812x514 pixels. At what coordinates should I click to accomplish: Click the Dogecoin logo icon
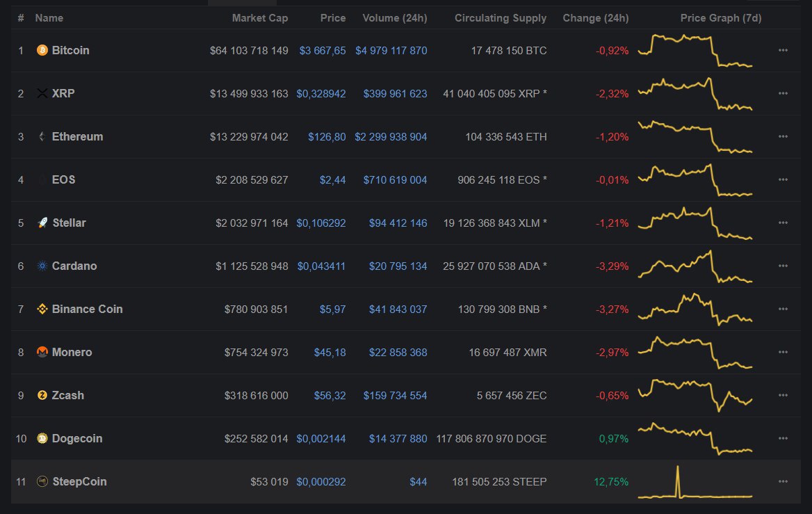pos(42,438)
